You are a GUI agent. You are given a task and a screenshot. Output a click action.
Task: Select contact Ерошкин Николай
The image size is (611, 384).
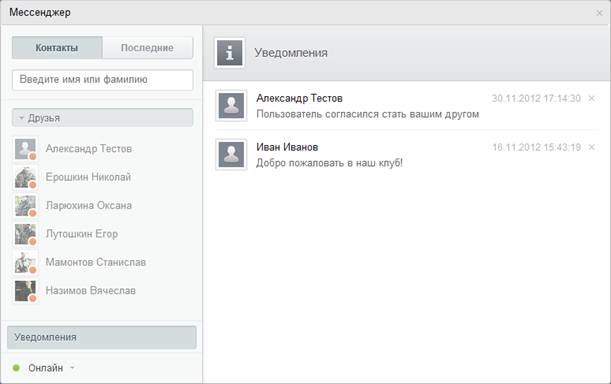[88, 177]
